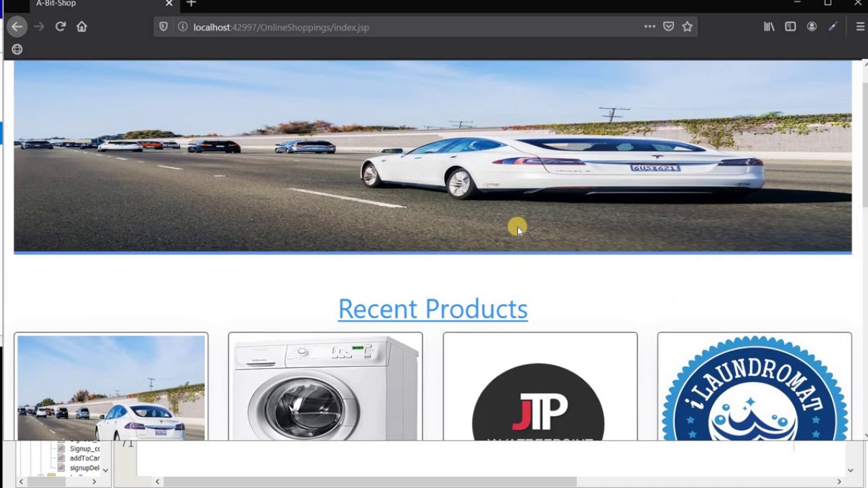Bookmark this page with the star
This screenshot has height=488, width=868.
pos(687,26)
